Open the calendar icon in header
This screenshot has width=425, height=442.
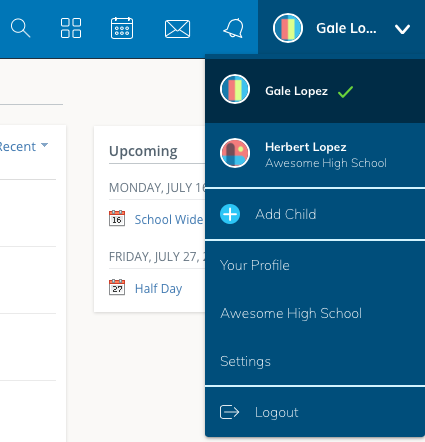point(122,28)
